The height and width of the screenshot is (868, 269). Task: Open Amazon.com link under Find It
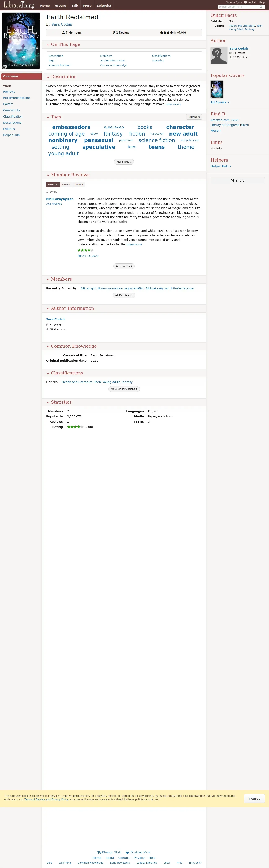[x=220, y=120]
